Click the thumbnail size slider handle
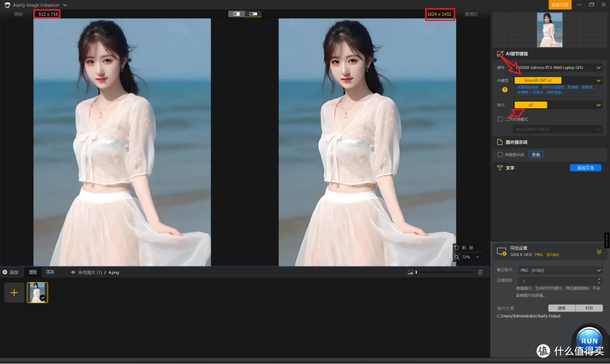This screenshot has height=364, width=610. pos(416,272)
